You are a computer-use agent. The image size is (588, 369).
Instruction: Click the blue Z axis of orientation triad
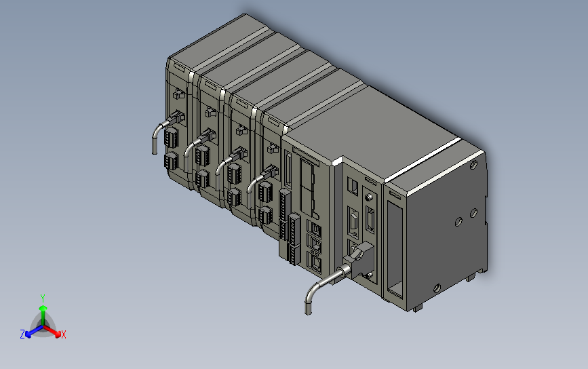pos(34,331)
